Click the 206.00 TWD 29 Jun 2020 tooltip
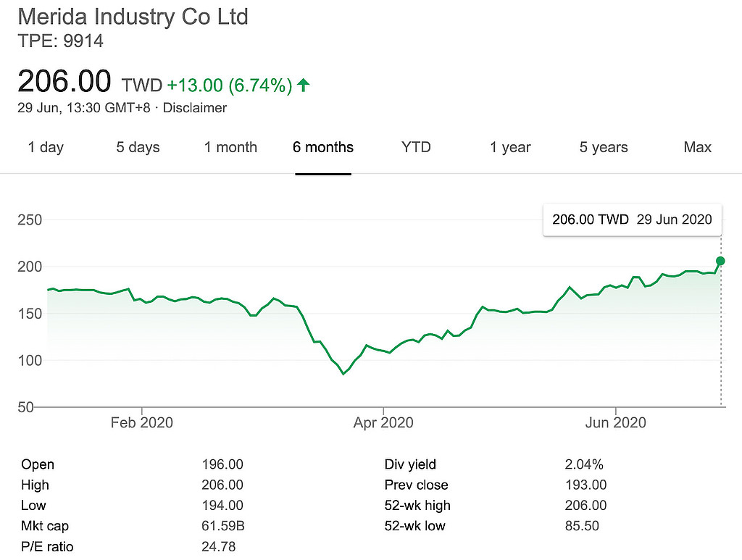 632,220
